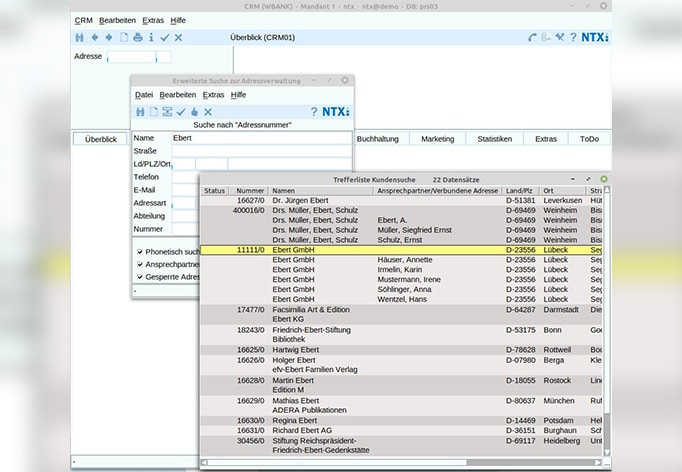Viewport: 682px width, 472px height.
Task: Click the Status column header
Action: [x=214, y=191]
